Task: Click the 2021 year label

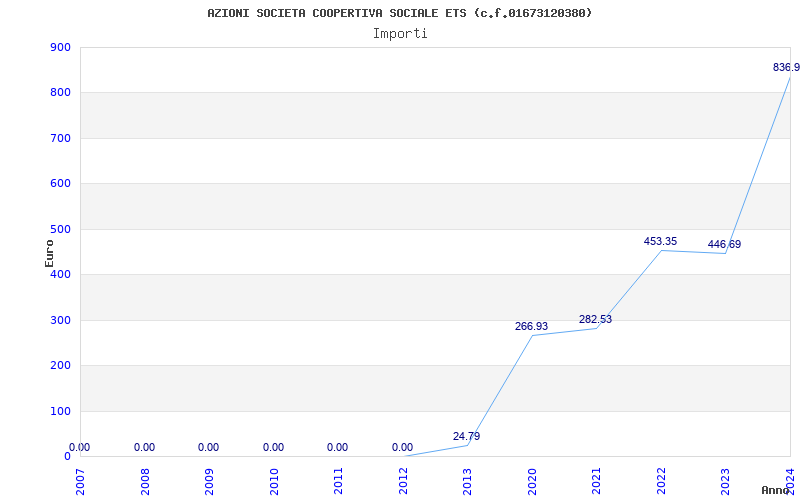Action: click(596, 481)
